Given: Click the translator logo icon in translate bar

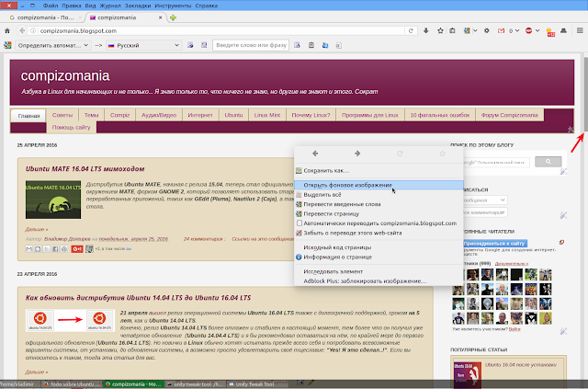Looking at the screenshot, I should (7, 45).
